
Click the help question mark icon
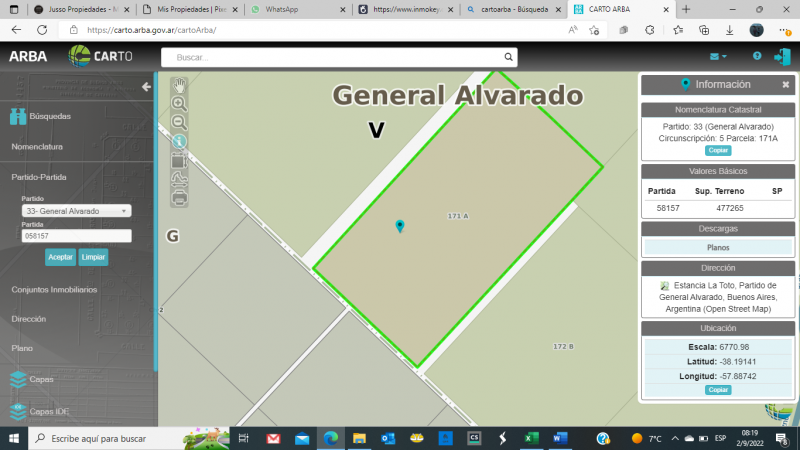[x=757, y=57]
